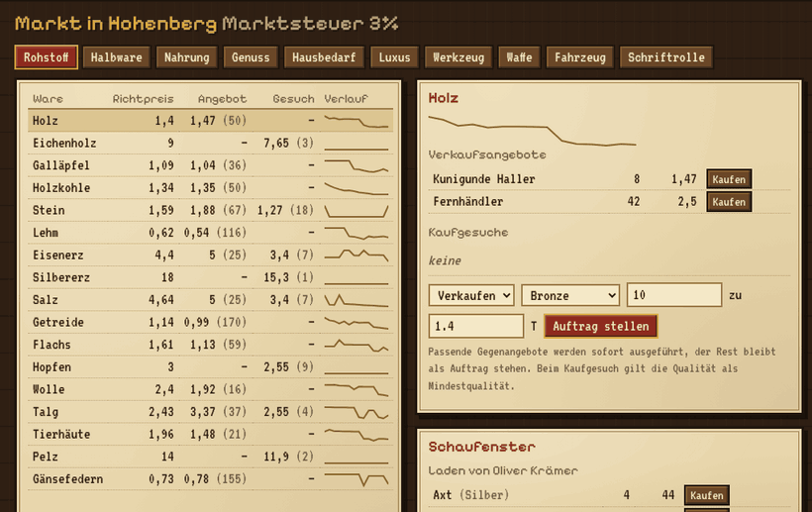Select the Galläpfel row
Viewport: 812px width, 512px height.
click(x=210, y=165)
